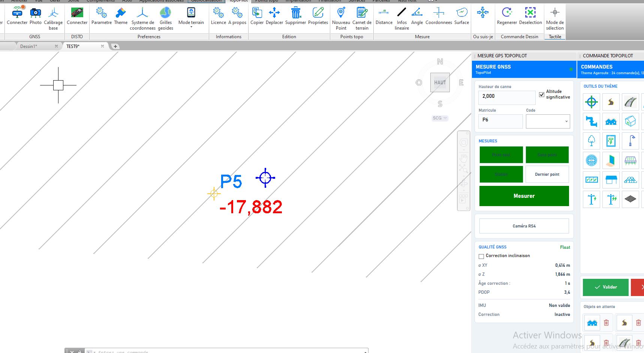644x353 pixels.
Task: Delete the pending twin houses object
Action: [606, 323]
